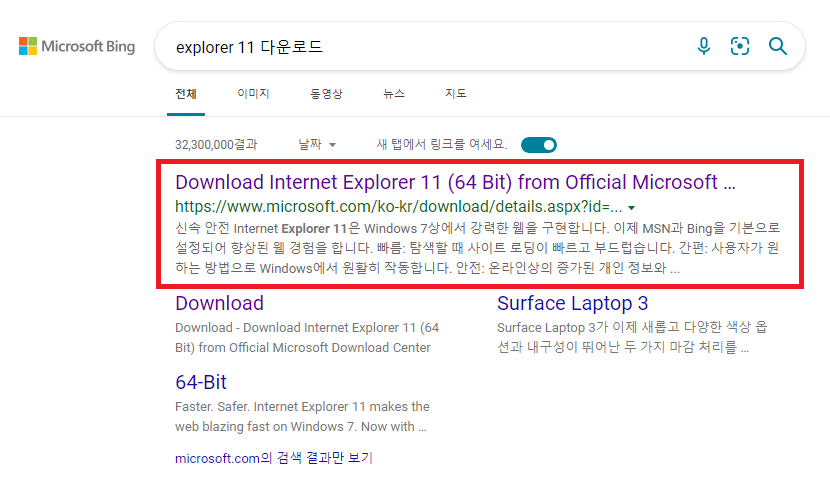Viewport: 830px width, 485px height.
Task: Click Download - Download Internet Explorer 11 description
Action: click(x=307, y=337)
